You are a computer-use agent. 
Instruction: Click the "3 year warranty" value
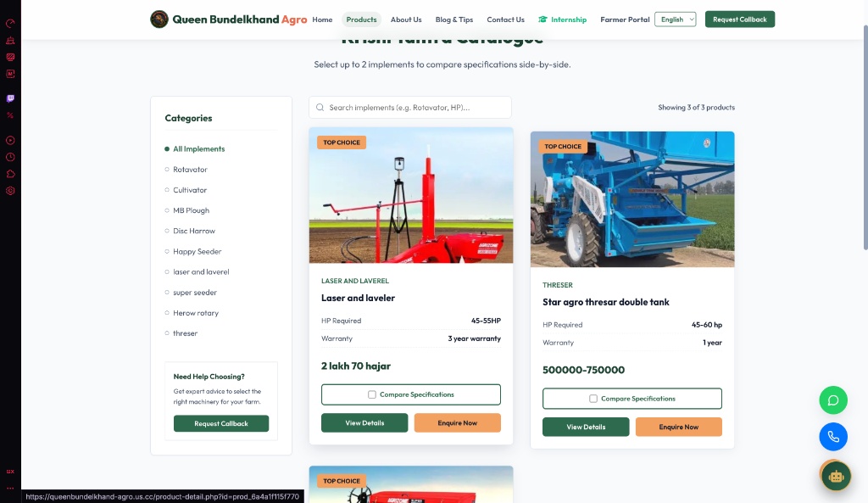coord(475,338)
